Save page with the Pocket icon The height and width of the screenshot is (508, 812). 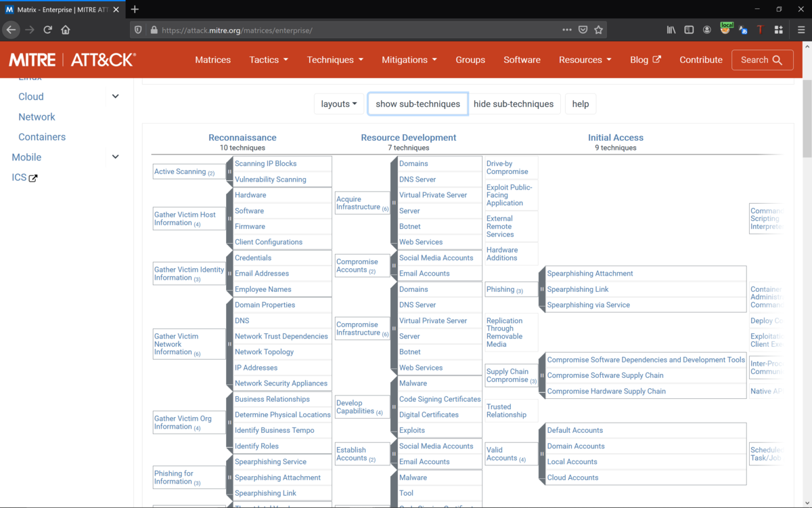[x=583, y=30]
